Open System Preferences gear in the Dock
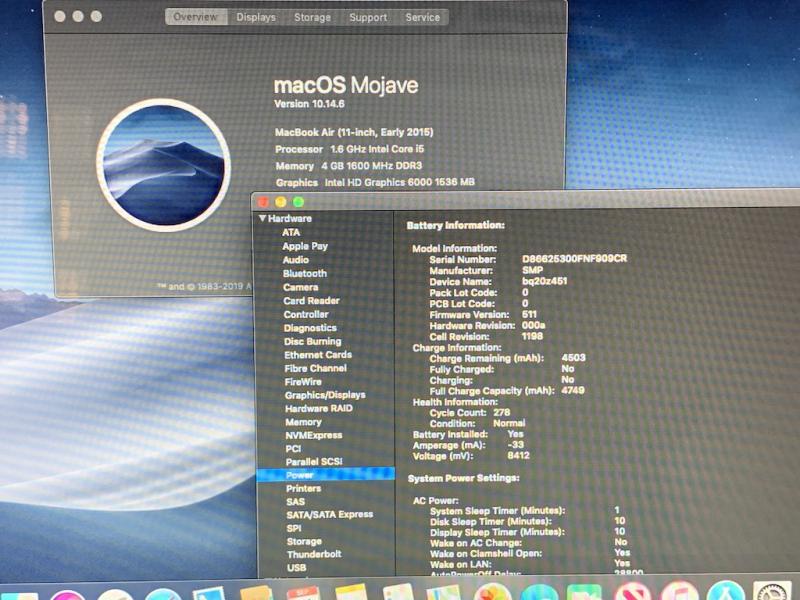This screenshot has height=600, width=800. click(x=771, y=592)
